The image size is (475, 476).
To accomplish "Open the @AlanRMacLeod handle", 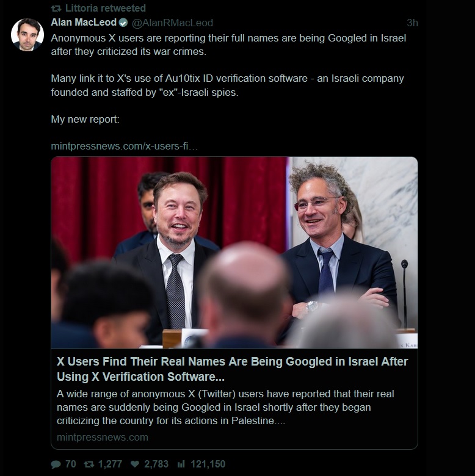I will pos(172,23).
